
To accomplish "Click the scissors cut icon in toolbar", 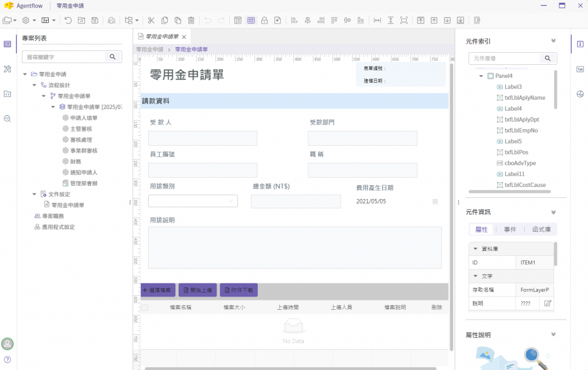I will click(151, 21).
